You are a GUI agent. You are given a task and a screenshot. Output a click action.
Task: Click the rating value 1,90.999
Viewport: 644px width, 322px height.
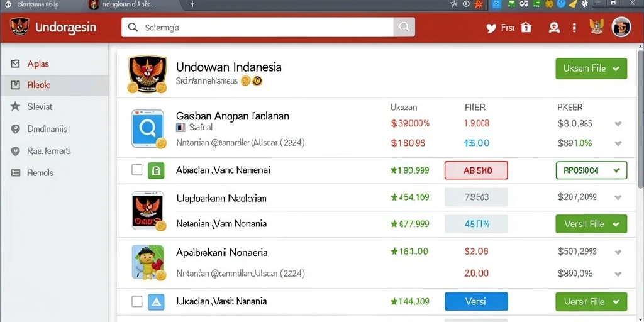tap(410, 170)
